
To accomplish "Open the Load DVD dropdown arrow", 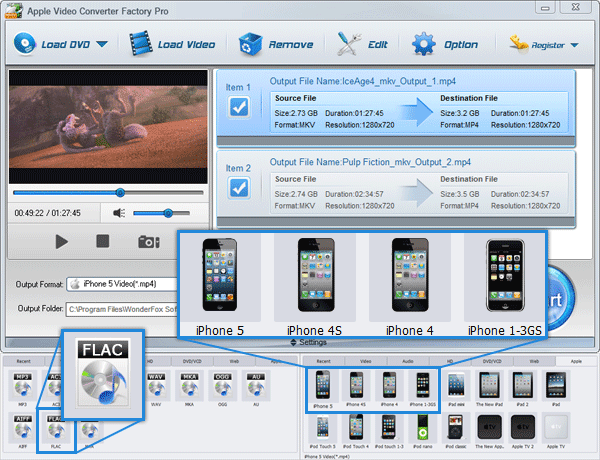I will (102, 44).
